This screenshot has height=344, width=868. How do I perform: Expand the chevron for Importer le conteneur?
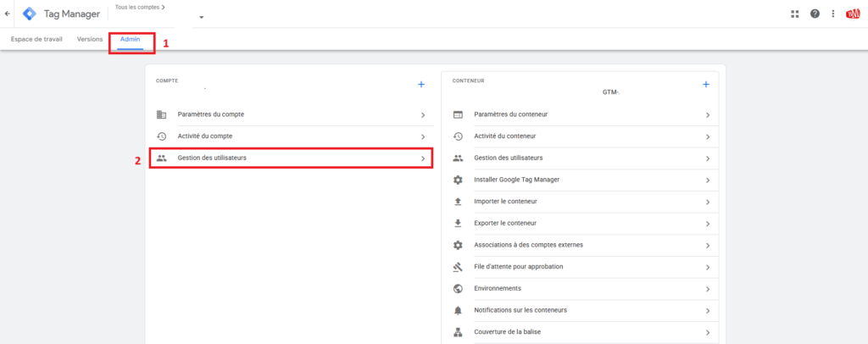[x=708, y=202]
